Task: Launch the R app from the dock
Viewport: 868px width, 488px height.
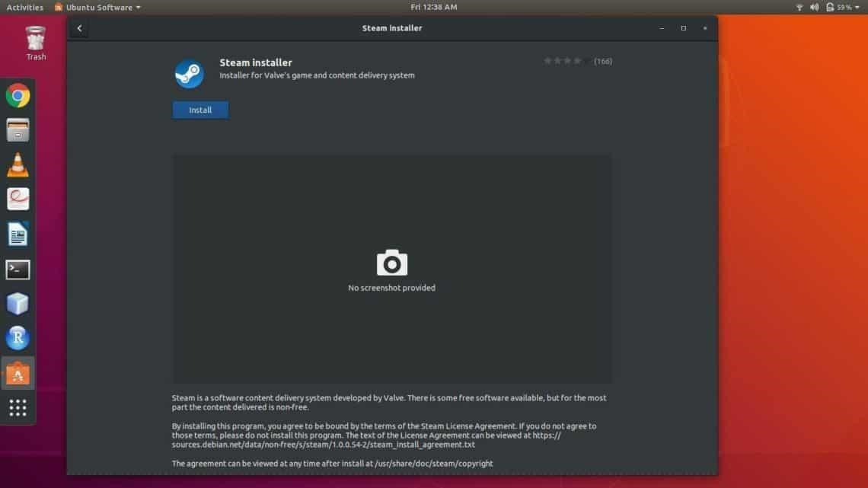Action: [18, 338]
